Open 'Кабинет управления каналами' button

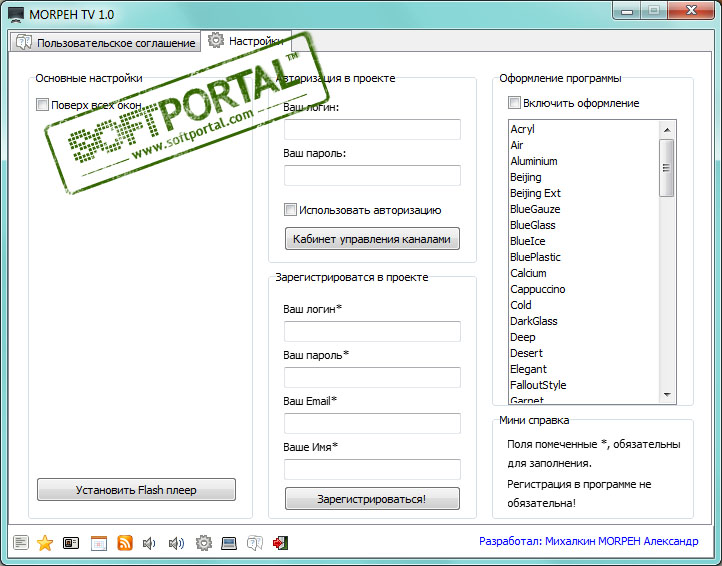pos(372,239)
